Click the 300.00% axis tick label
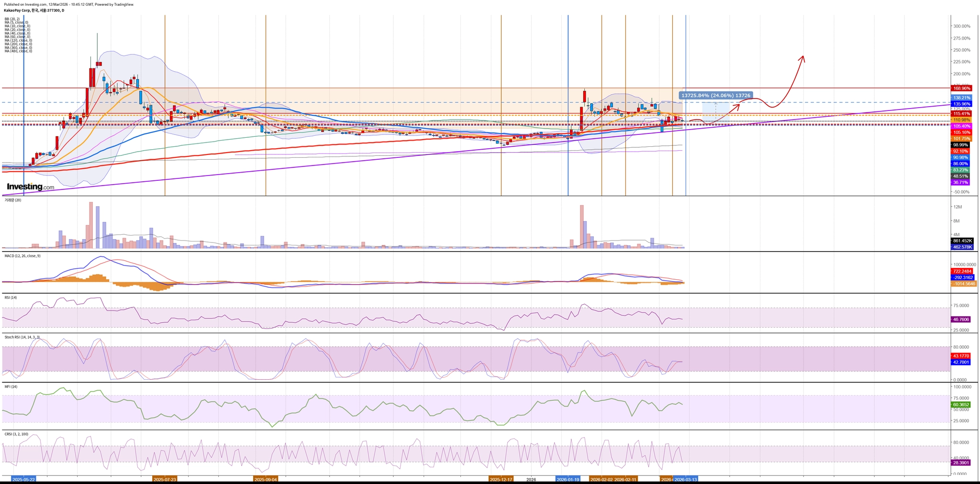Image resolution: width=980 pixels, height=484 pixels. tap(962, 26)
